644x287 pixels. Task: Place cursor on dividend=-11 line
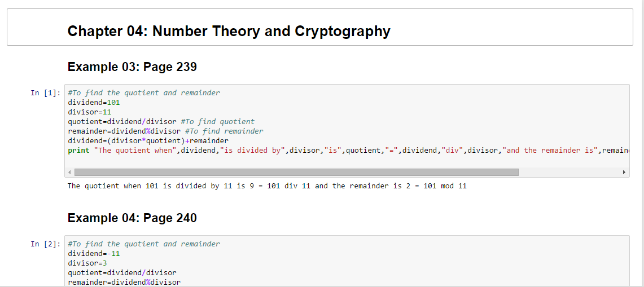click(x=94, y=254)
